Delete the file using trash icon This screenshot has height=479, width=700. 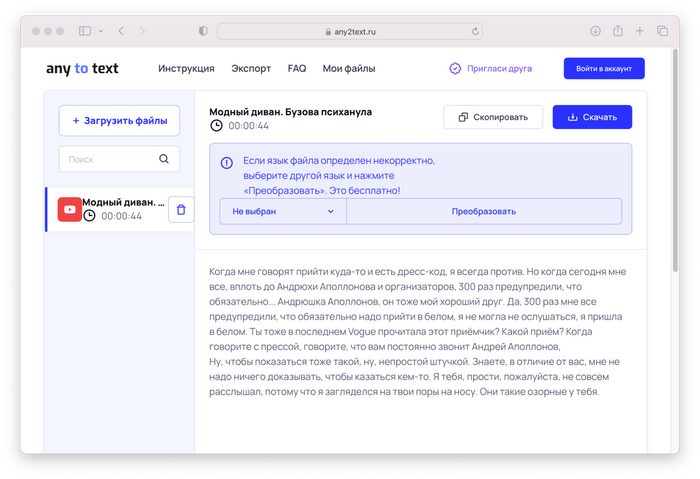[181, 210]
